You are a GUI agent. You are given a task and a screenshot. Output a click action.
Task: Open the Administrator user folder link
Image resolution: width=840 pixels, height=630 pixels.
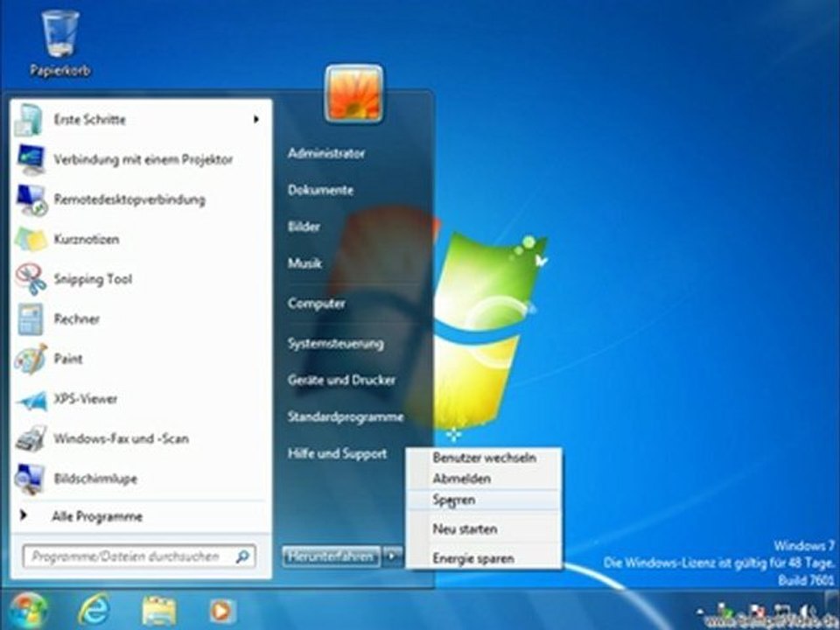pyautogui.click(x=325, y=154)
